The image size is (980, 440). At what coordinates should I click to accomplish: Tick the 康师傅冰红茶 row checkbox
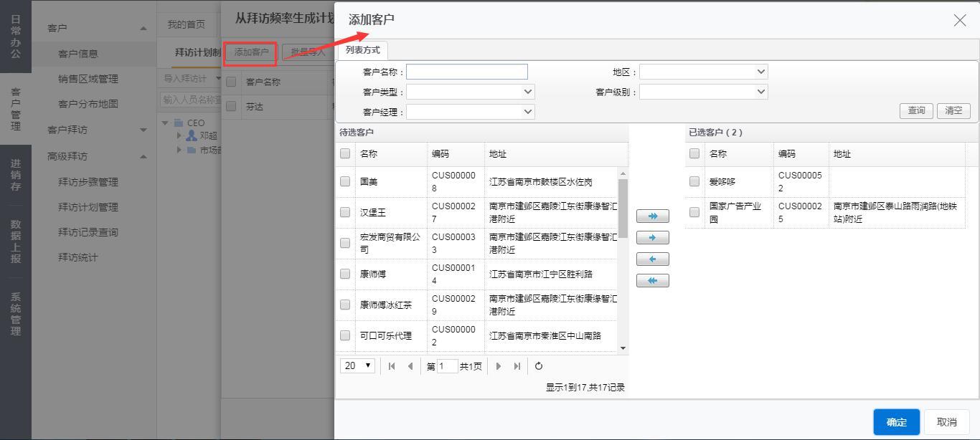pyautogui.click(x=345, y=305)
